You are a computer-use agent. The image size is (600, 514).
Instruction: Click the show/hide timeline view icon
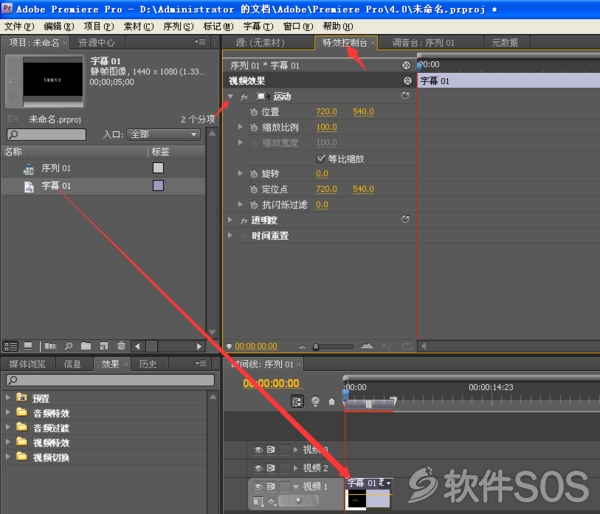point(406,65)
